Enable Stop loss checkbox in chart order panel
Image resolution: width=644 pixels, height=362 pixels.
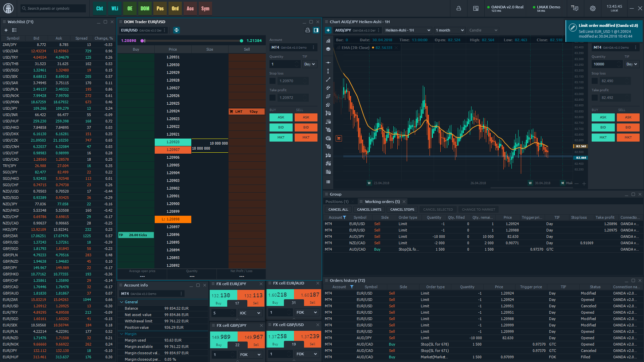pyautogui.click(x=595, y=81)
